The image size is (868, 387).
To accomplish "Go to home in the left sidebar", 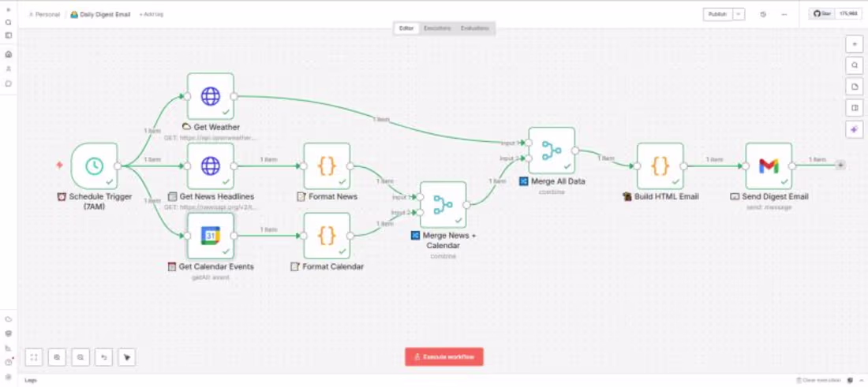I will (9, 54).
